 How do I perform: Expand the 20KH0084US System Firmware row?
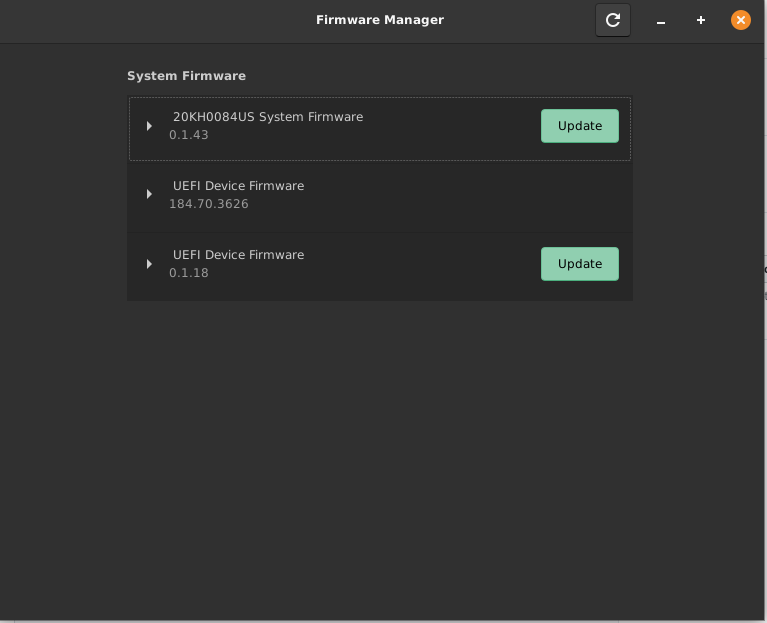[149, 126]
